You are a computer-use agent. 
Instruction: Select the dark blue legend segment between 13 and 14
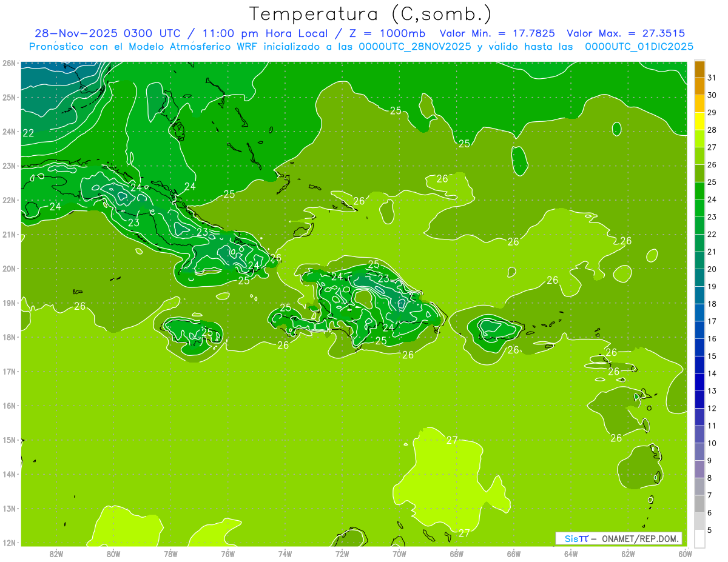[699, 382]
